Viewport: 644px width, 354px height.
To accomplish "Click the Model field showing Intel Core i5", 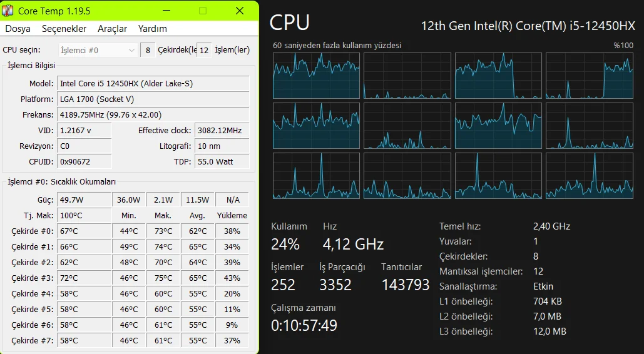I will 153,84.
